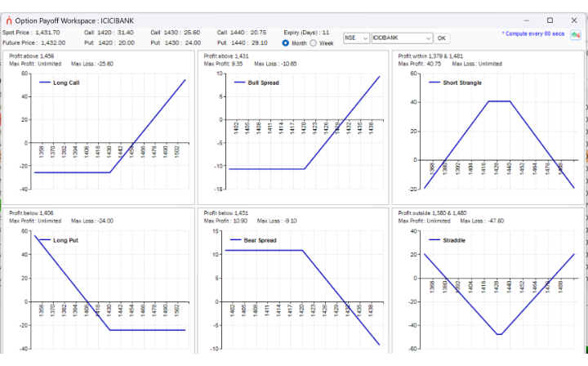Select the Week expiry radio button
Screen dimensions: 588x366
coord(314,43)
